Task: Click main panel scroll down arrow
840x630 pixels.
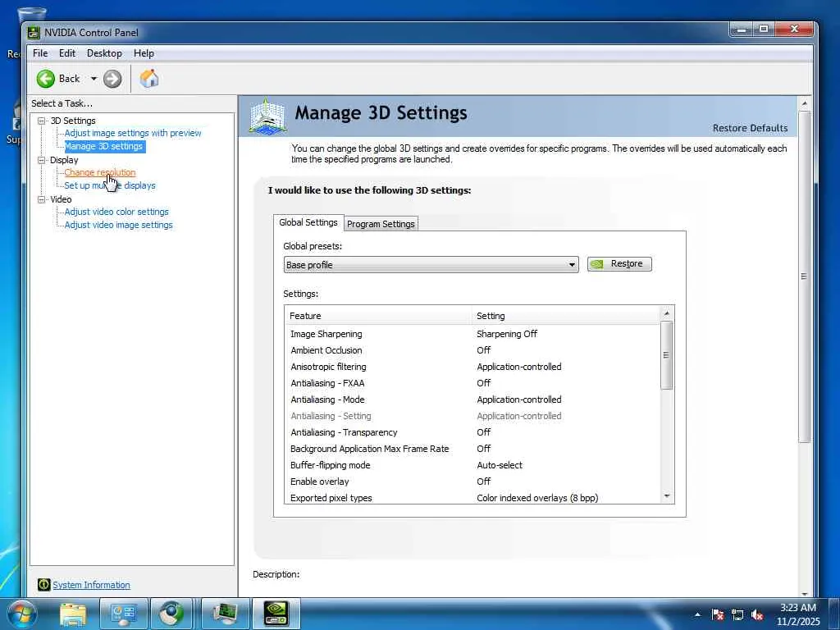Action: (x=804, y=593)
